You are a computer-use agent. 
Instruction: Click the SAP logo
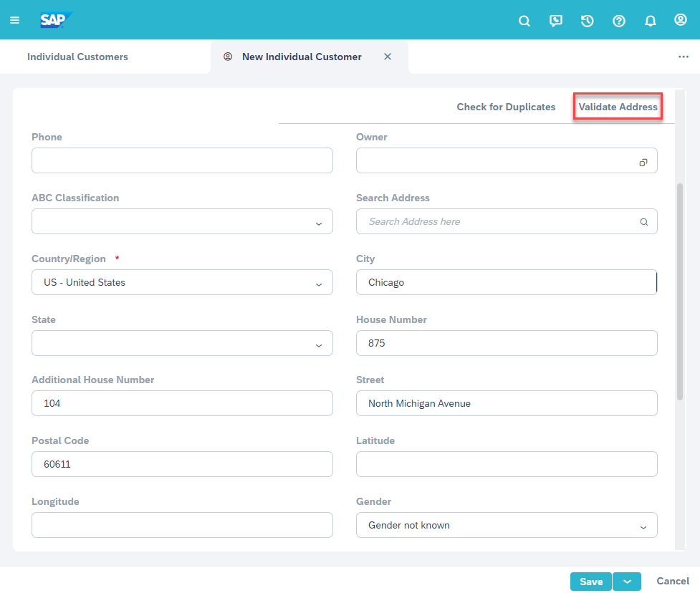click(x=56, y=20)
